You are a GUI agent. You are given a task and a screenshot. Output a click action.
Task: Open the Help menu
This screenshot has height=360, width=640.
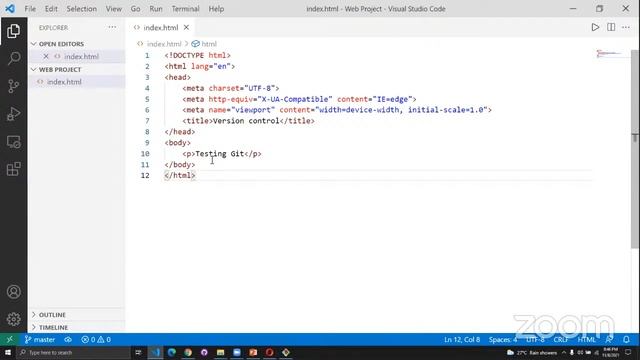click(x=216, y=9)
